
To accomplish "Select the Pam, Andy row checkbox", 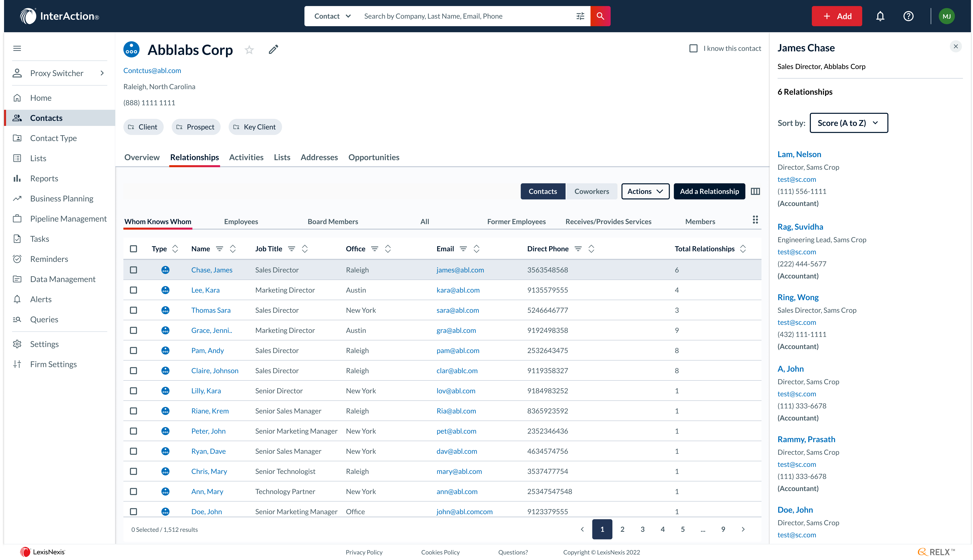I will point(133,350).
